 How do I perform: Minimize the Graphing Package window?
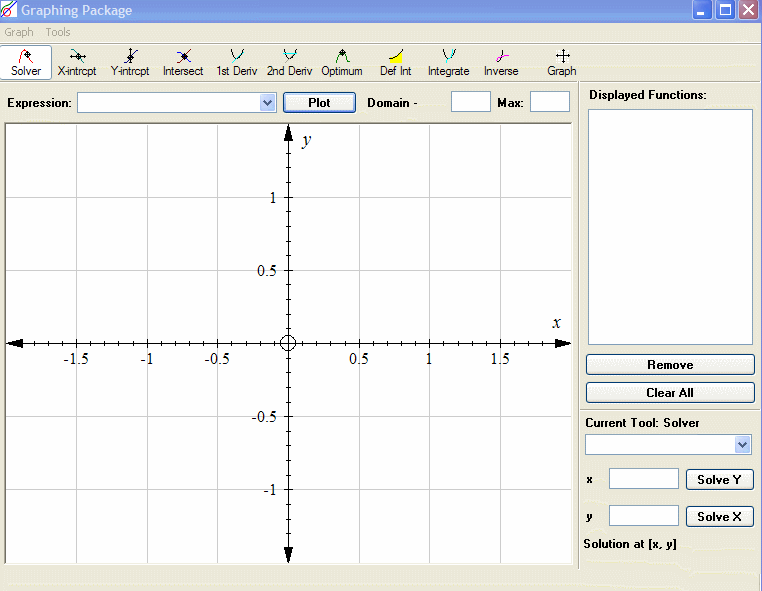[x=701, y=10]
